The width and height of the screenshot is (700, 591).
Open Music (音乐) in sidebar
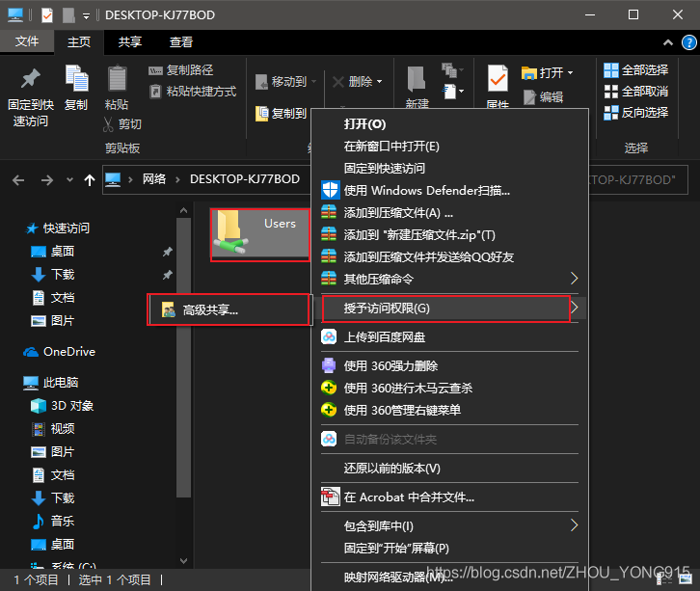click(x=53, y=521)
